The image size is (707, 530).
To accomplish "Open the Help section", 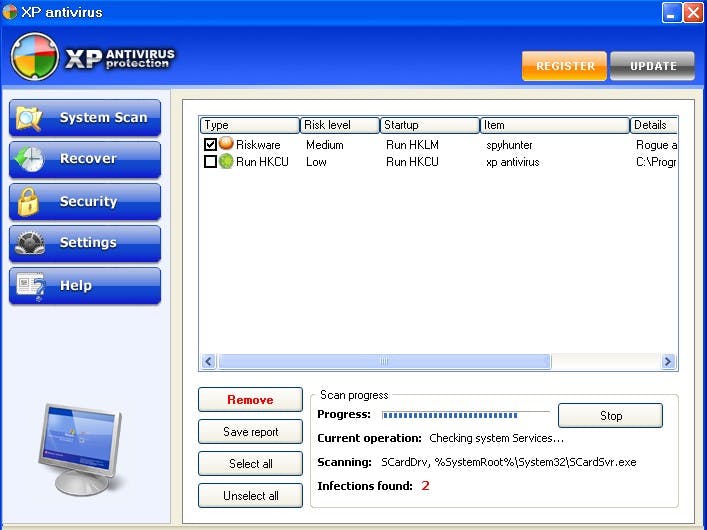I will [x=85, y=286].
